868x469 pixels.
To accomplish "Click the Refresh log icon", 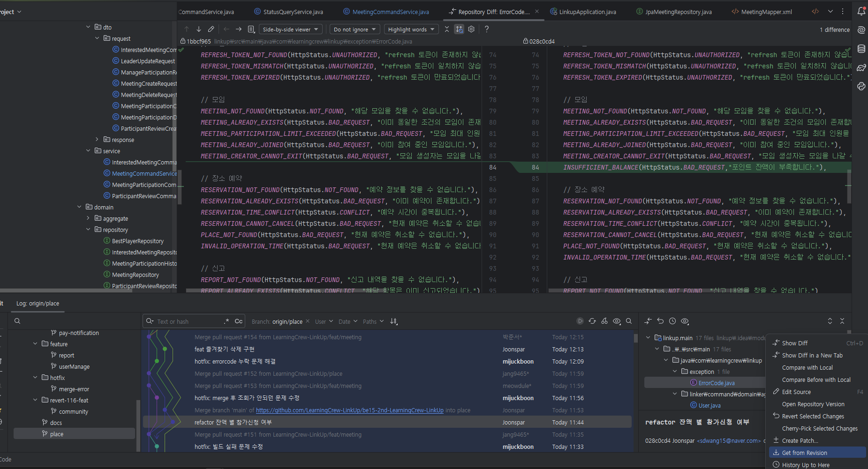I will (592, 321).
